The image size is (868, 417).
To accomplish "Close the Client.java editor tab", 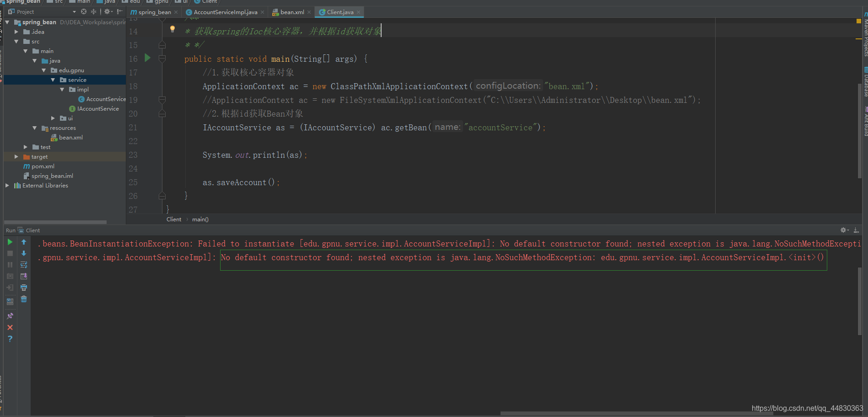I will coord(359,12).
